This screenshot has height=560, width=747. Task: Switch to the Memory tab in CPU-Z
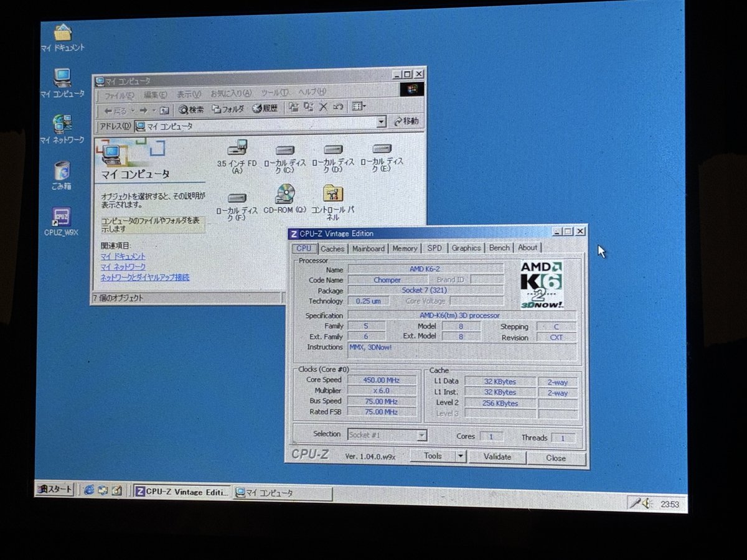coord(405,248)
